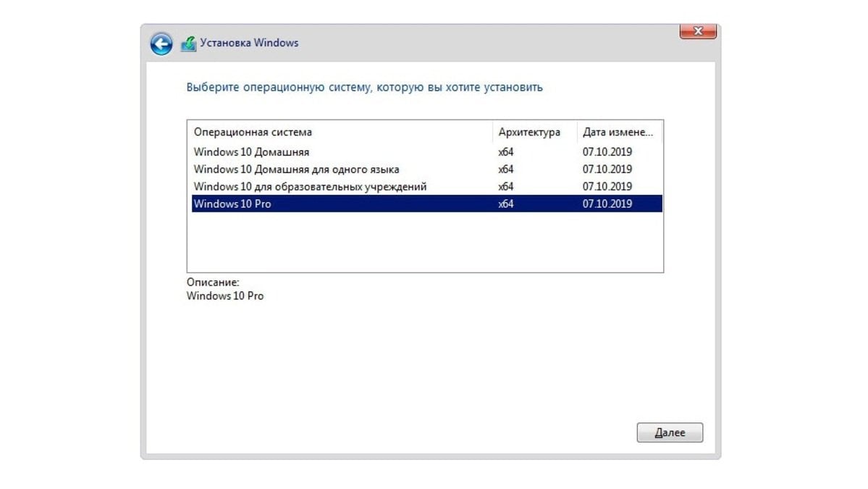The height and width of the screenshot is (489, 868).
Task: Select the Windows 10 Pro row
Action: [427, 204]
